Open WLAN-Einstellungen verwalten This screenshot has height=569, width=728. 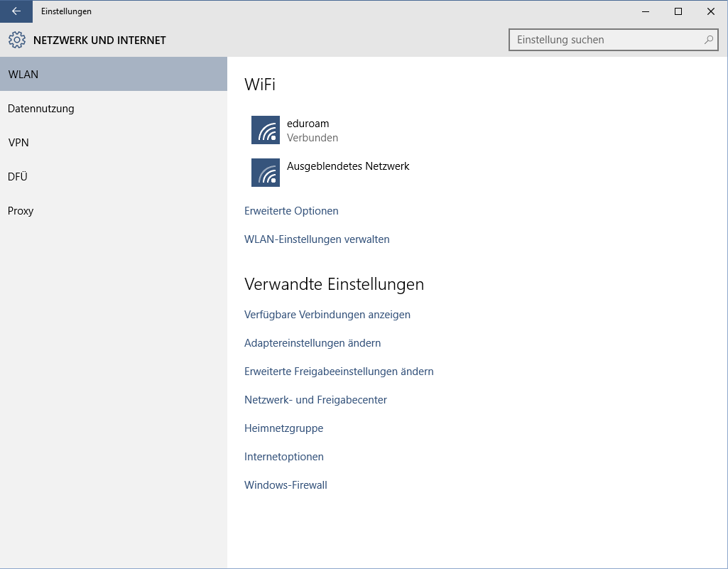317,239
